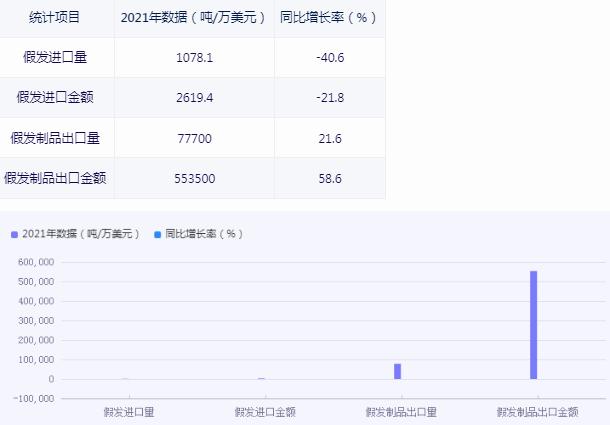The height and width of the screenshot is (425, 610).
Task: Select the 假发进口量 table row label
Action: pos(56,57)
